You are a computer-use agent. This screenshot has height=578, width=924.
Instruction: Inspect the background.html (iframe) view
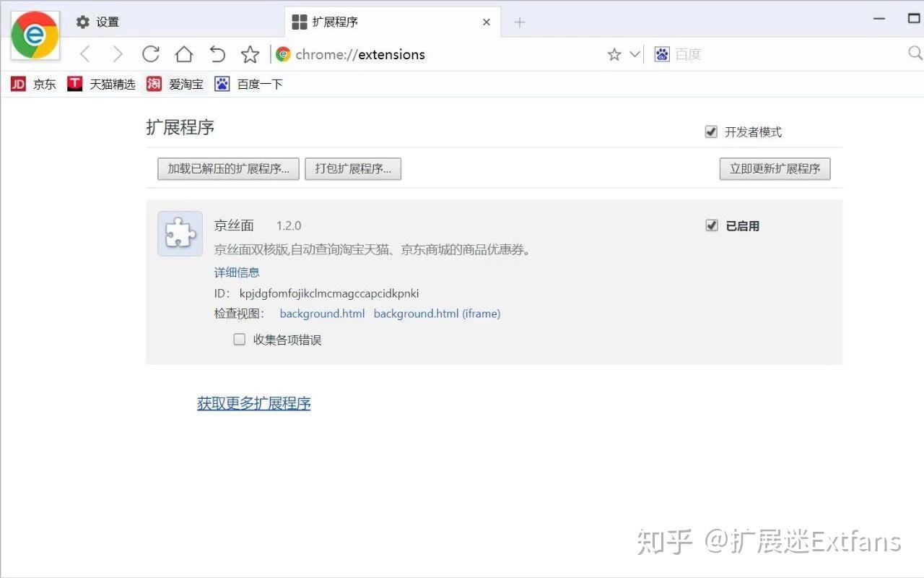pyautogui.click(x=437, y=314)
